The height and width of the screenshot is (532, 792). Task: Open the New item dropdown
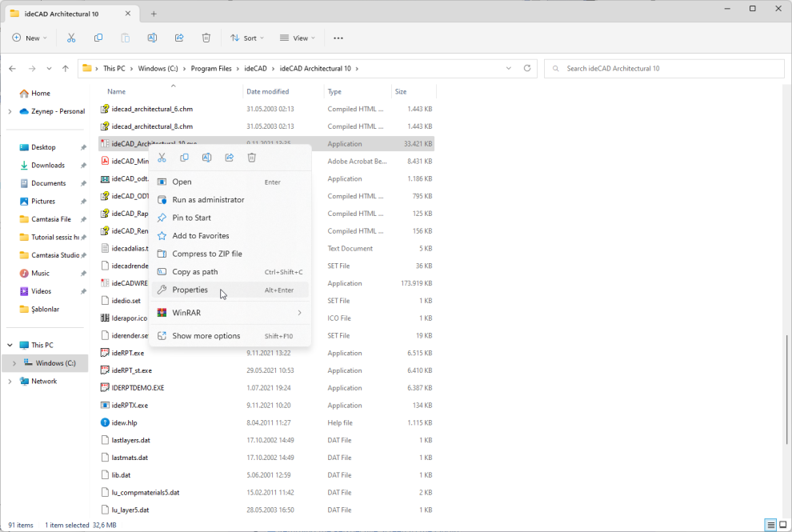click(30, 38)
